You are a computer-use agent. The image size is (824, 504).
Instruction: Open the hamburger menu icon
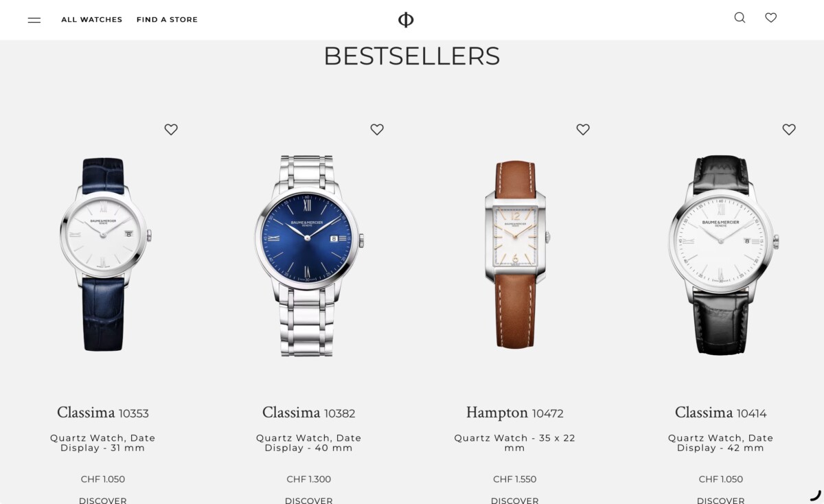coord(34,20)
